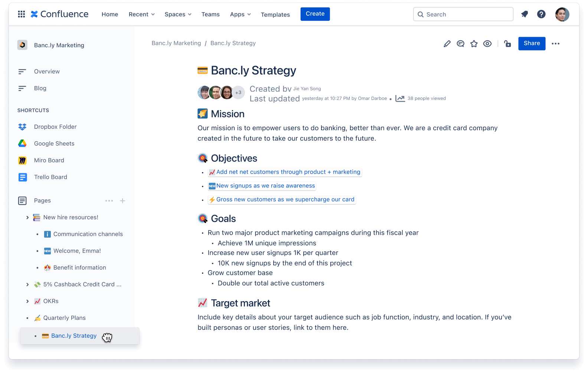
Task: Open the Spaces dropdown menu
Action: 178,14
